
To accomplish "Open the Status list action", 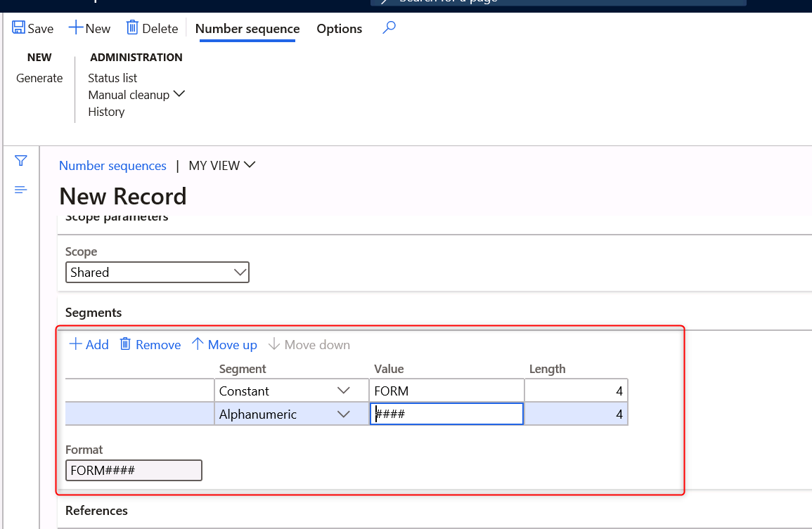I will tap(112, 78).
